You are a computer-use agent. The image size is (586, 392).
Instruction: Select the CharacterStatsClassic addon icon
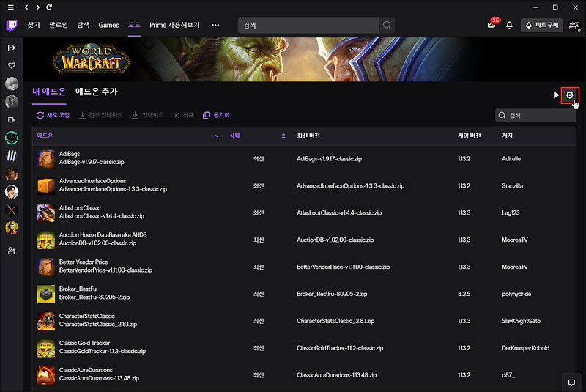tap(46, 321)
